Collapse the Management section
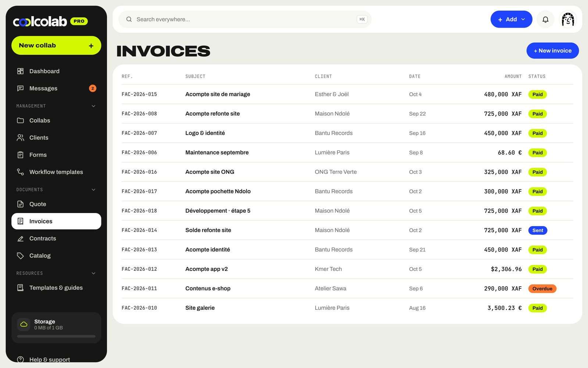Image resolution: width=588 pixels, height=368 pixels. pyautogui.click(x=93, y=106)
